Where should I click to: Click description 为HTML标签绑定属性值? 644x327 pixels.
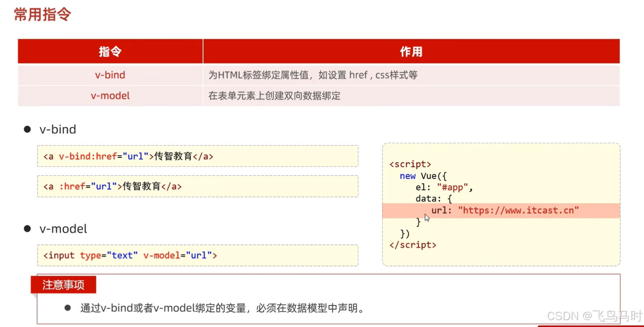(x=313, y=75)
